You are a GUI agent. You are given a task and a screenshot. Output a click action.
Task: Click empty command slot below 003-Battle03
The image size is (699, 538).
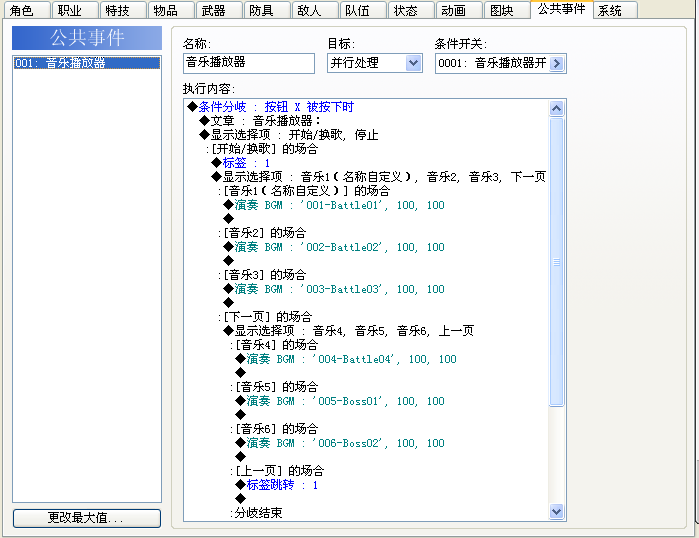pos(229,303)
